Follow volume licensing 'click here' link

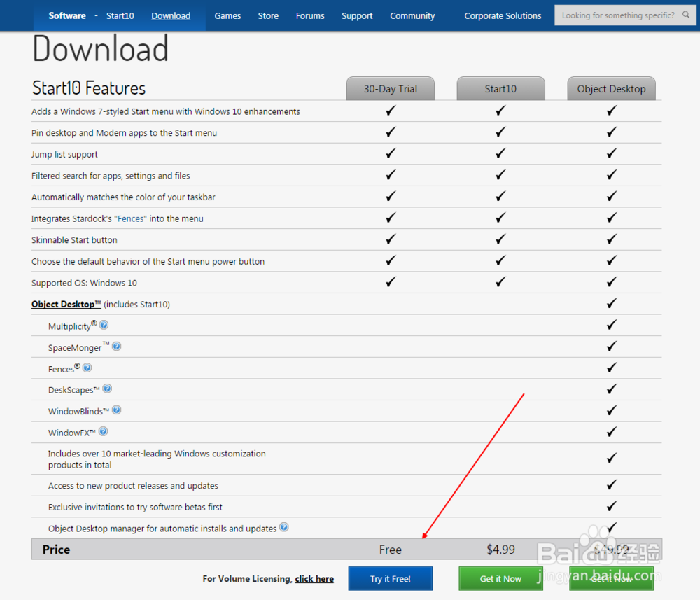(x=314, y=579)
